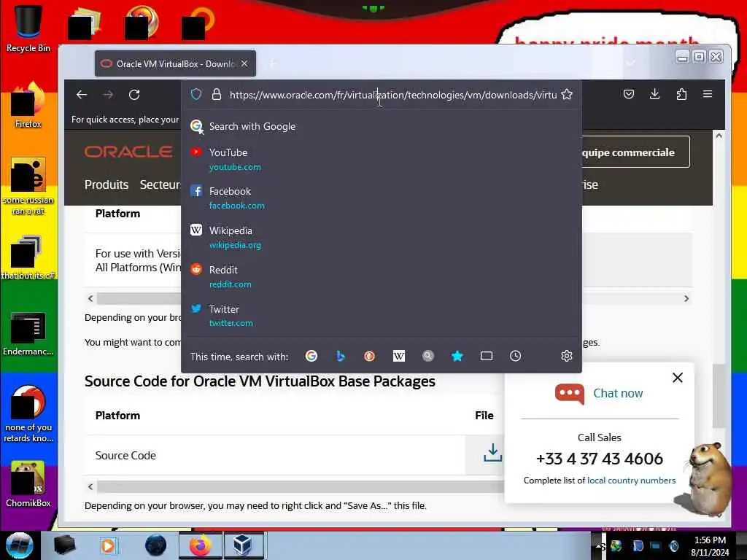Screen dimensions: 747x560
Task: Click the taskbar clock showing 1:56 PM
Action: click(x=710, y=545)
